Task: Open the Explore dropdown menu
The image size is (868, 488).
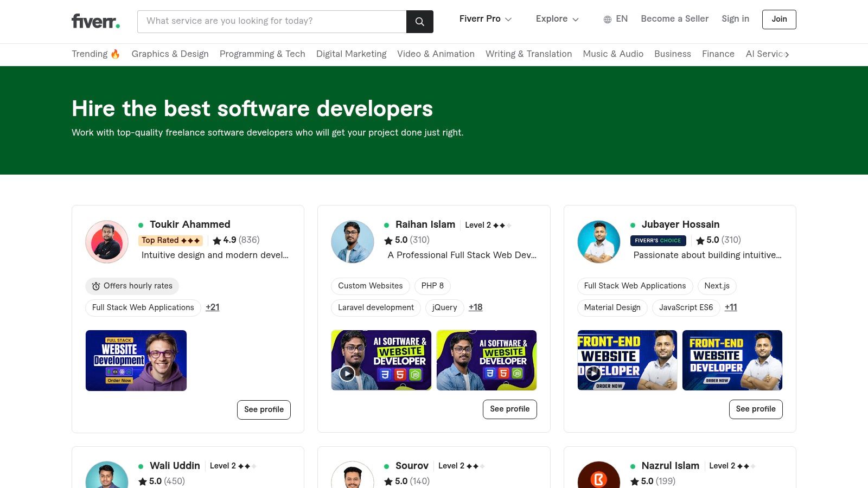Action: [557, 19]
